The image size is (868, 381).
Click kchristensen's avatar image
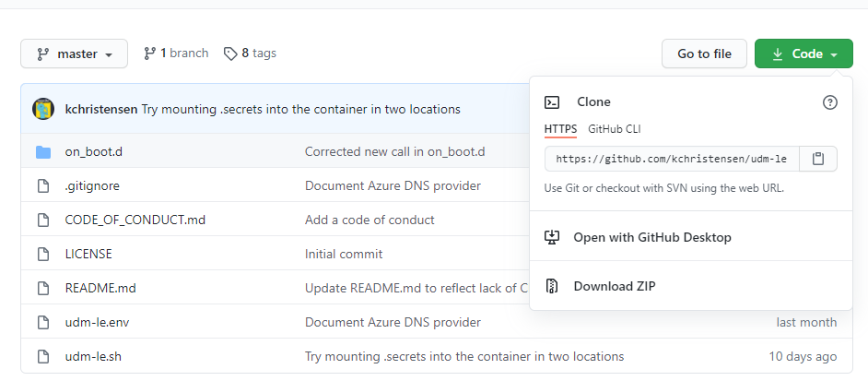[43, 109]
